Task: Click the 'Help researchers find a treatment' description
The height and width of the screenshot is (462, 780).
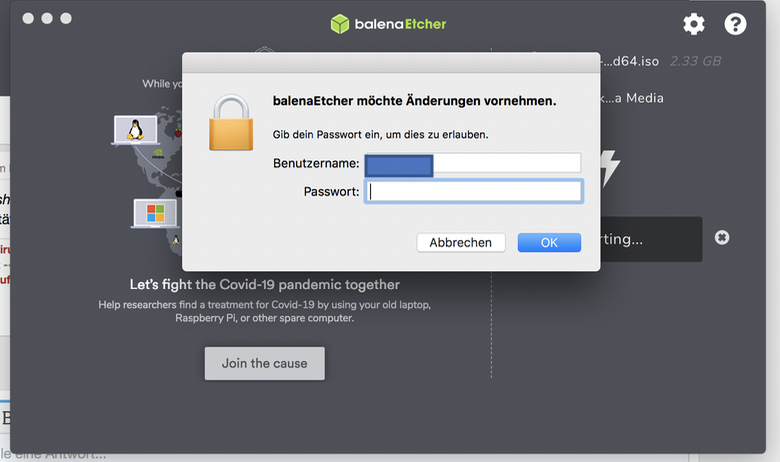Action: pos(265,311)
